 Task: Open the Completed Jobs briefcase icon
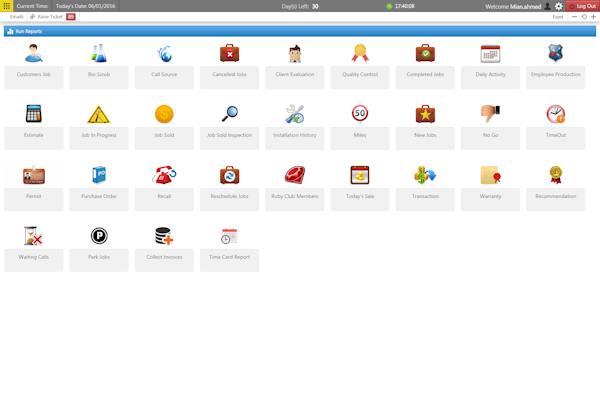425,53
